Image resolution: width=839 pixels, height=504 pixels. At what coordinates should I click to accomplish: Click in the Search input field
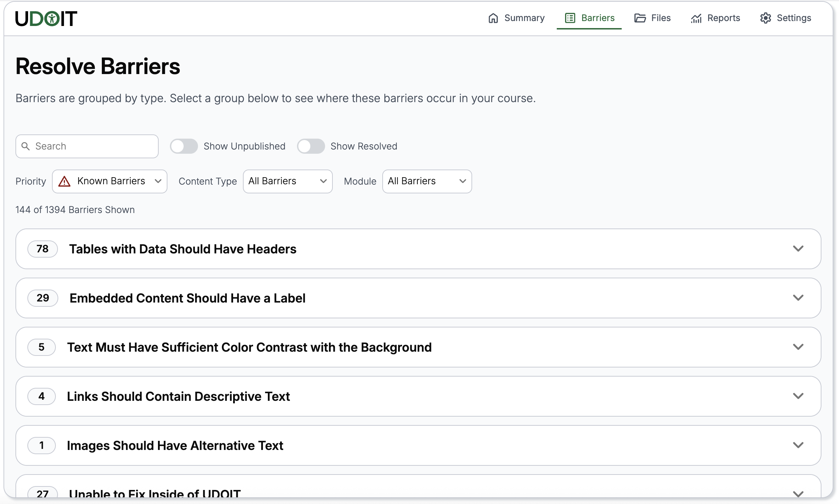(87, 146)
